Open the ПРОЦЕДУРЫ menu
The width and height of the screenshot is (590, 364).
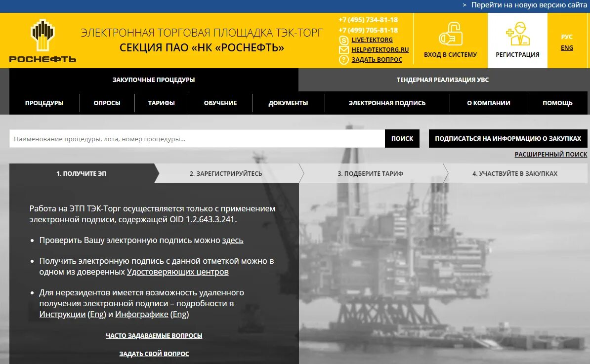[x=44, y=103]
